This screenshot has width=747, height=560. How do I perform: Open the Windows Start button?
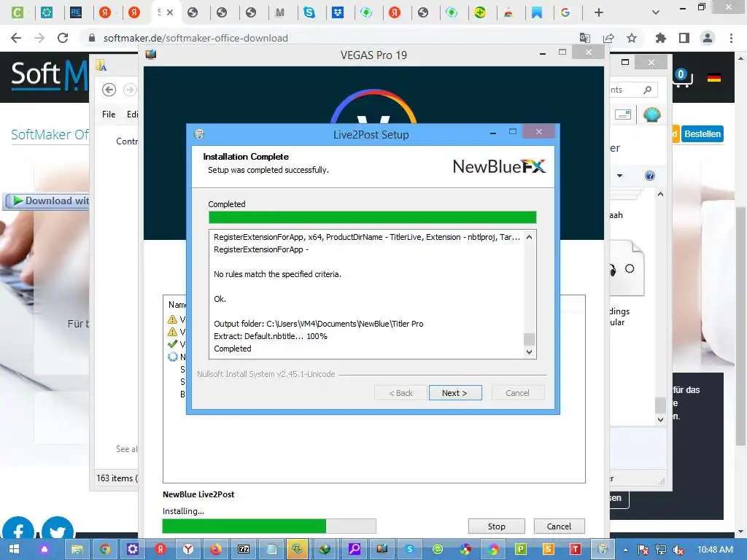coord(15,549)
